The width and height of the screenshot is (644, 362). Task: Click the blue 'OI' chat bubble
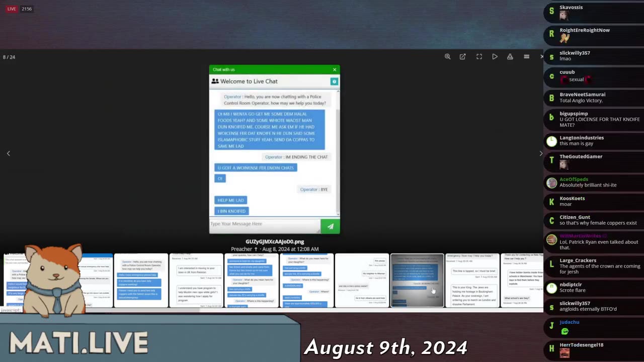click(x=220, y=178)
